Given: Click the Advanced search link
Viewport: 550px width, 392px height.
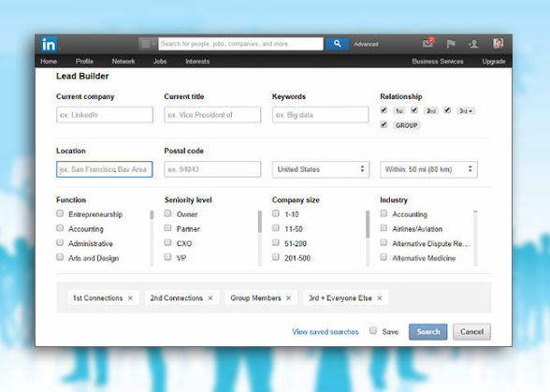Looking at the screenshot, I should (366, 44).
